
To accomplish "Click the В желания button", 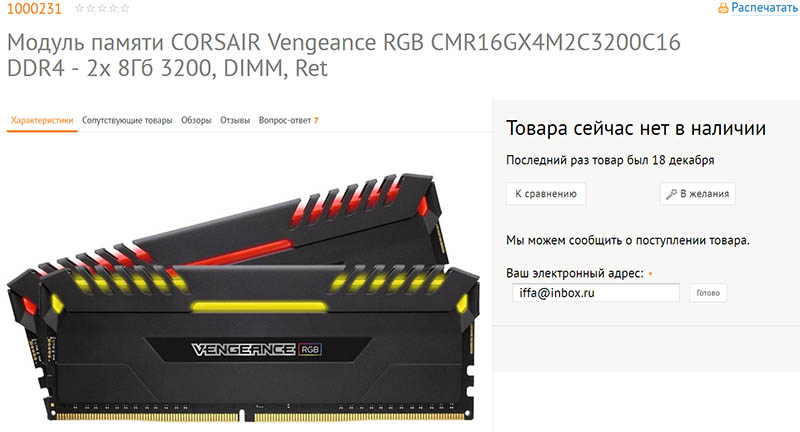I will coord(697,194).
